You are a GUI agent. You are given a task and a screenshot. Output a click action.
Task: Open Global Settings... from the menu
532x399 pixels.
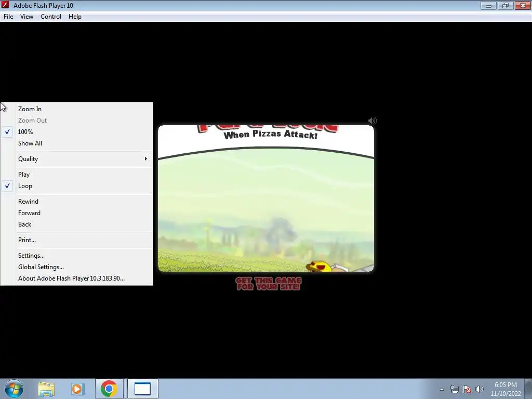tap(77, 267)
